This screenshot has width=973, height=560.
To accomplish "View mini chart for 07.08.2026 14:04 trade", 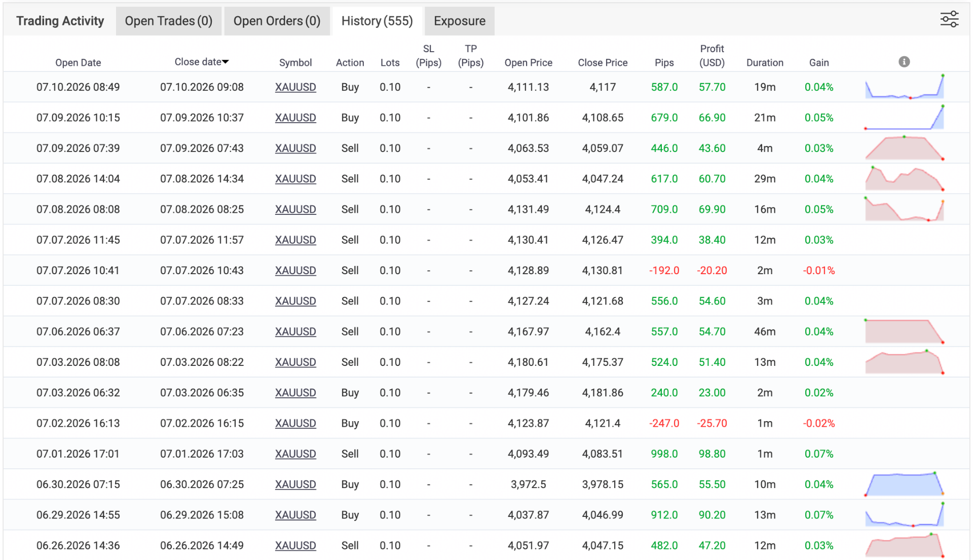I will [904, 178].
